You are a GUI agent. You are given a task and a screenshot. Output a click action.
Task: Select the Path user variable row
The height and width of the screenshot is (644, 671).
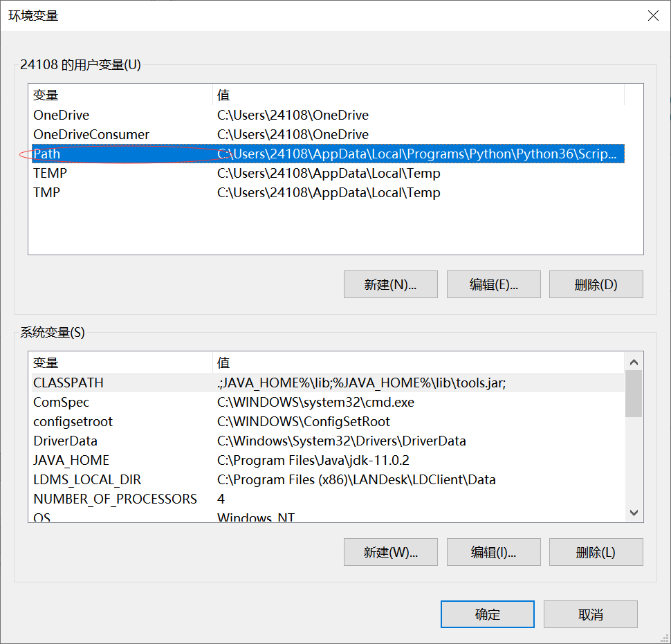[328, 154]
